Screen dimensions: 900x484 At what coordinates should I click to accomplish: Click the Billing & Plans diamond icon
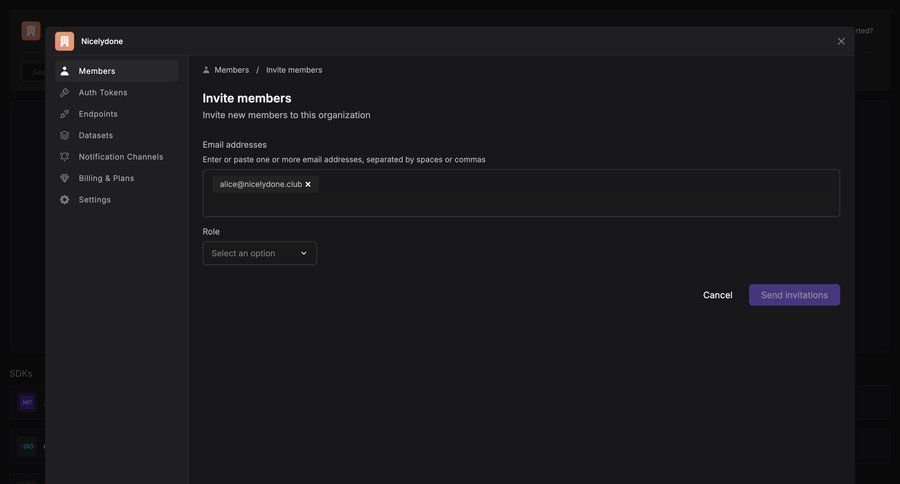pyautogui.click(x=65, y=178)
